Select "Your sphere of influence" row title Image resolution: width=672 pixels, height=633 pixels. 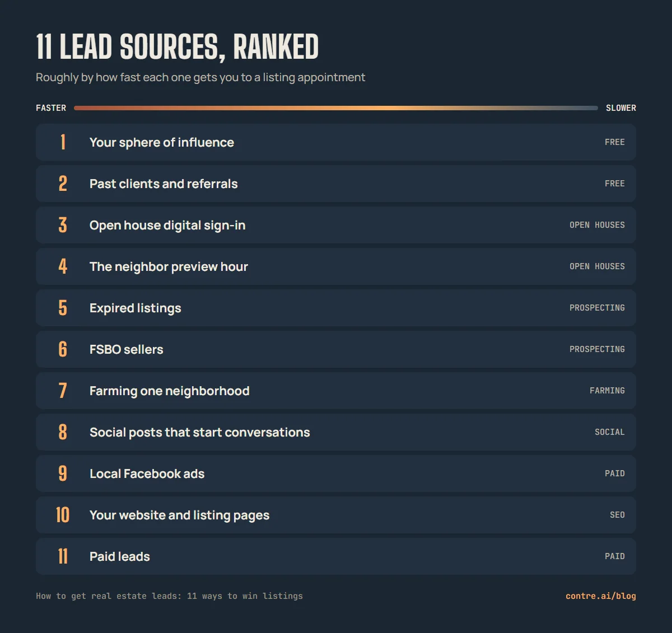pyautogui.click(x=162, y=143)
